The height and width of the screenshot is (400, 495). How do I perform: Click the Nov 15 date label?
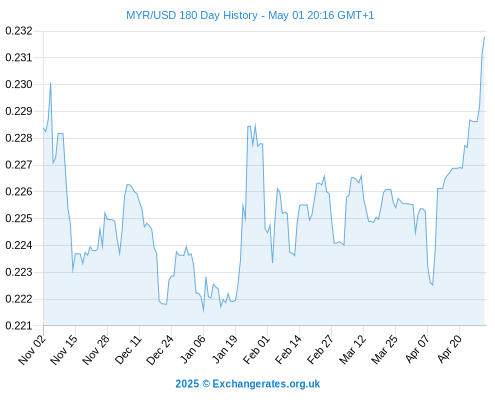tap(64, 350)
